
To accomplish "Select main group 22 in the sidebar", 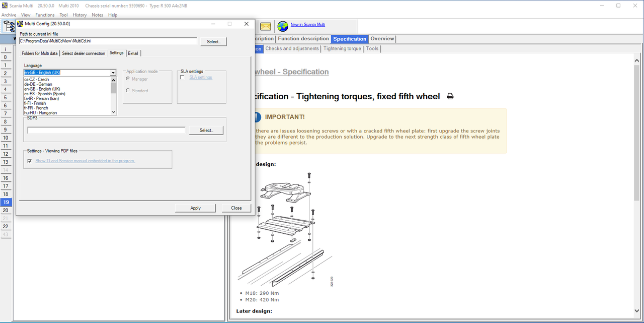I will [6, 226].
